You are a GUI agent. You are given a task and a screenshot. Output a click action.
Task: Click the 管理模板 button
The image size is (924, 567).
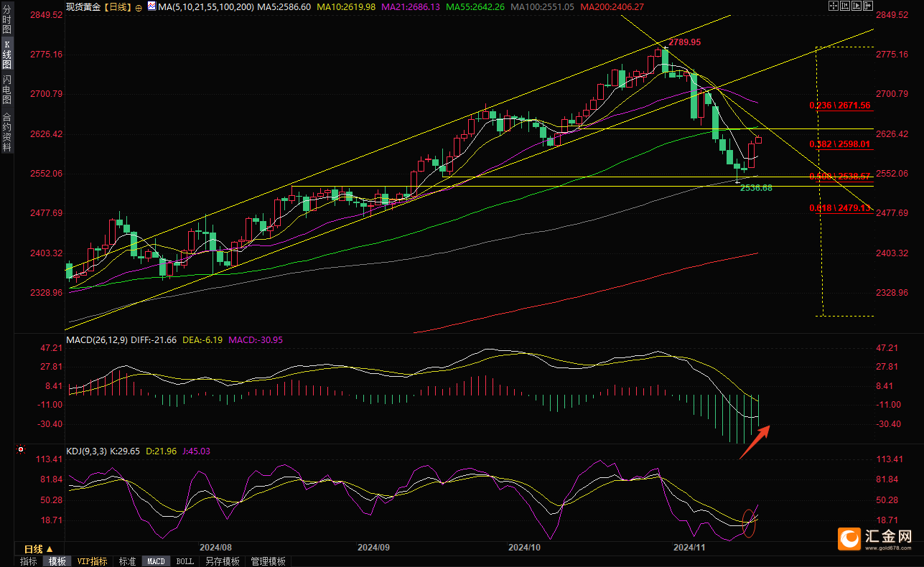click(268, 561)
